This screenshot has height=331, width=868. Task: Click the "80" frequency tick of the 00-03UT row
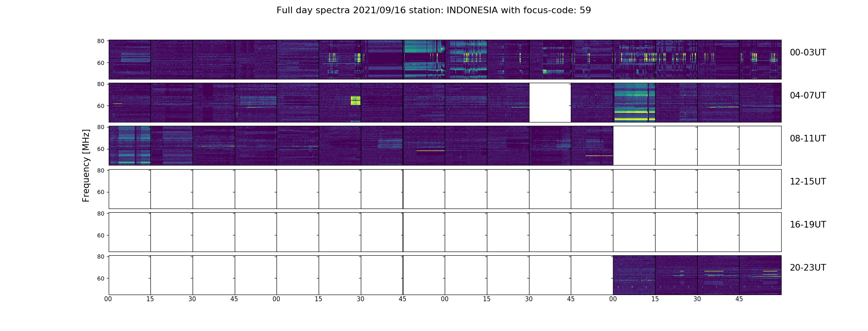100,41
